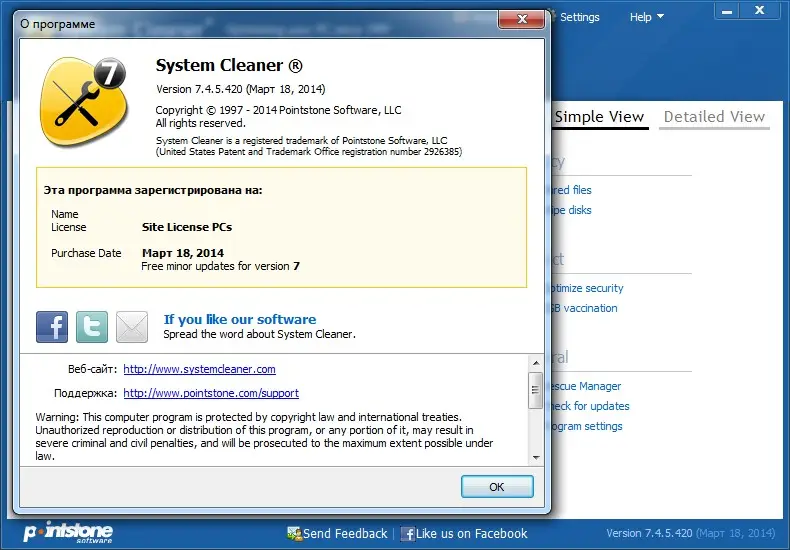Click the scrollbar thumb in dialog
Viewport: 790px width, 550px height.
[x=536, y=390]
